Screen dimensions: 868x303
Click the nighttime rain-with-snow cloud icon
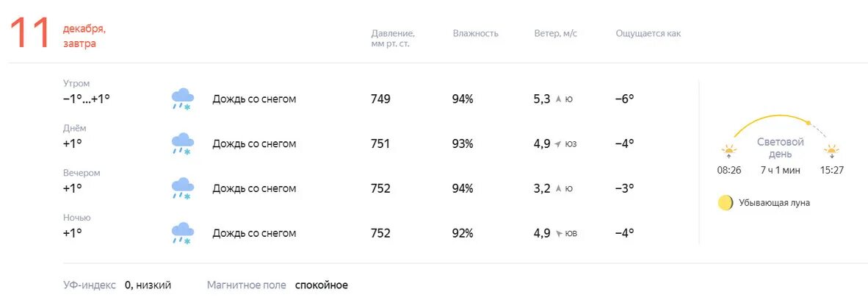(182, 233)
